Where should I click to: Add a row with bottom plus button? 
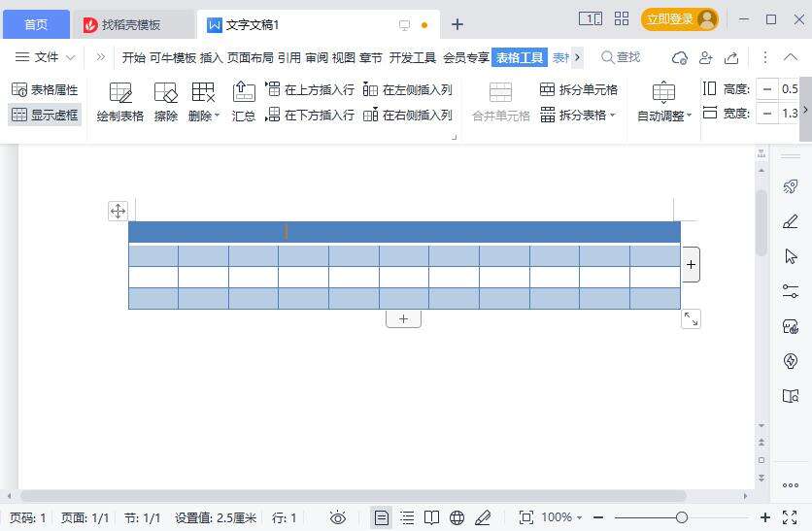point(403,319)
